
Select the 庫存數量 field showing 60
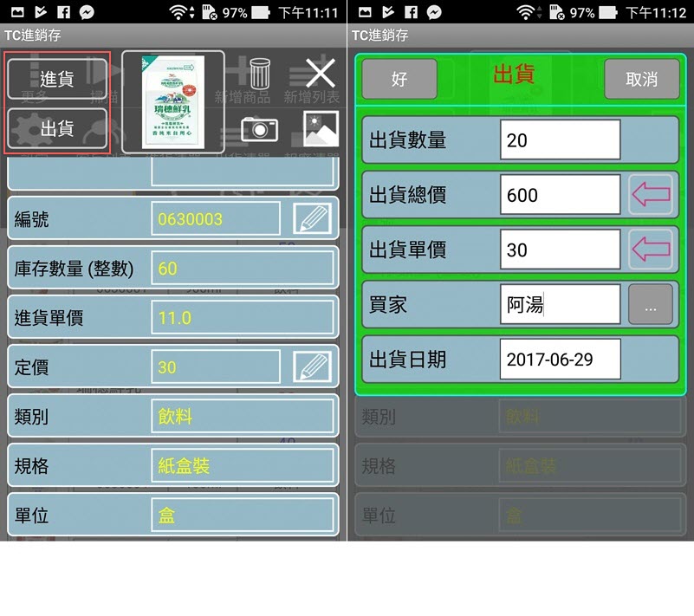click(242, 269)
